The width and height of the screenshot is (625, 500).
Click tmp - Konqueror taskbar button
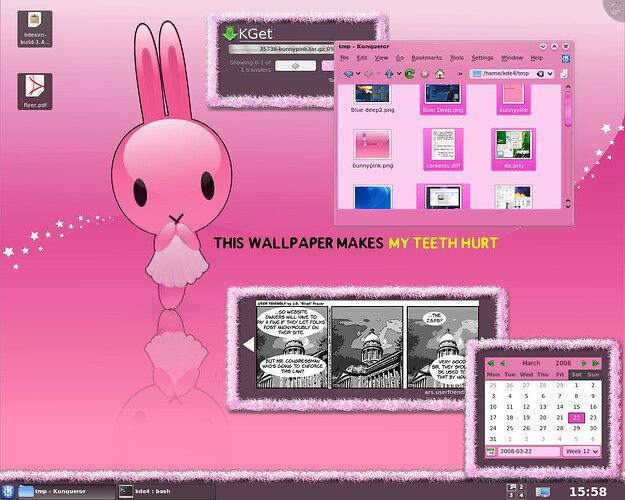tap(66, 491)
